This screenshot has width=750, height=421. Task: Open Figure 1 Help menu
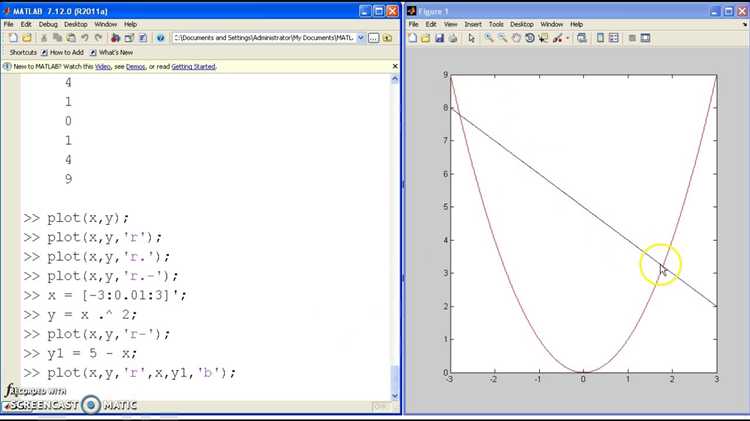[x=576, y=24]
